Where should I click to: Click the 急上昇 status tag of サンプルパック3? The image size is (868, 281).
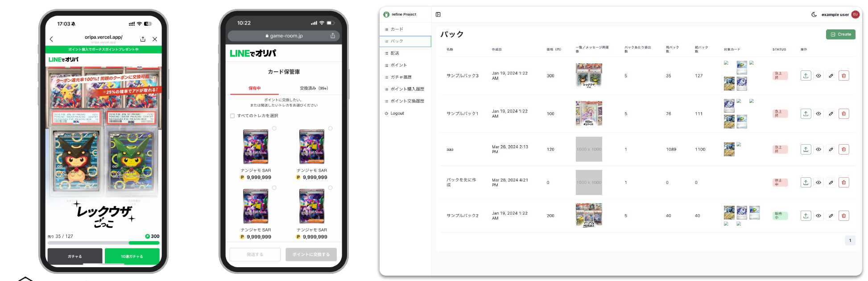click(780, 76)
